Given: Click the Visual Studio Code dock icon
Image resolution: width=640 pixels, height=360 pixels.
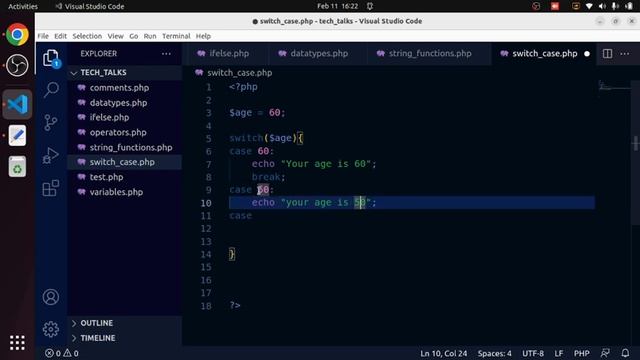Looking at the screenshot, I should tap(17, 104).
